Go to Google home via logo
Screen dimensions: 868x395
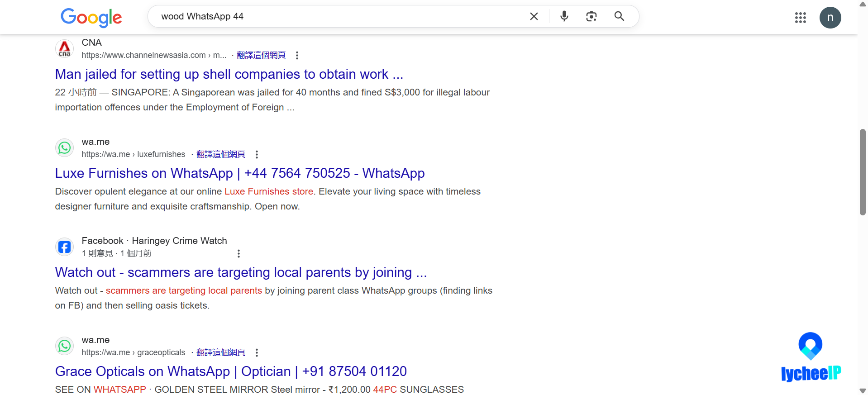point(91,18)
